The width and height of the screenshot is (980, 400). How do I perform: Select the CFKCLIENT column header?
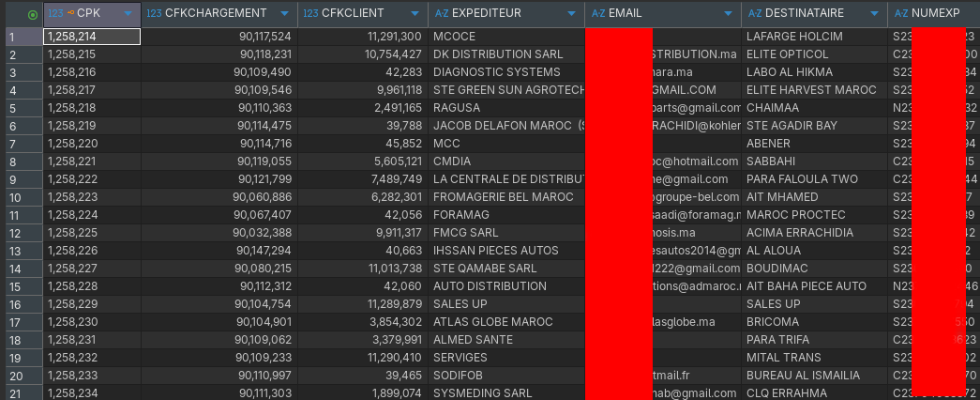363,14
